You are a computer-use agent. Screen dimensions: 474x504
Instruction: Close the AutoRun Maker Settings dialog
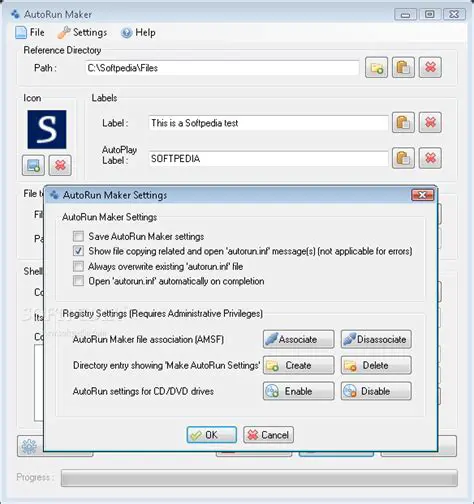(x=422, y=195)
